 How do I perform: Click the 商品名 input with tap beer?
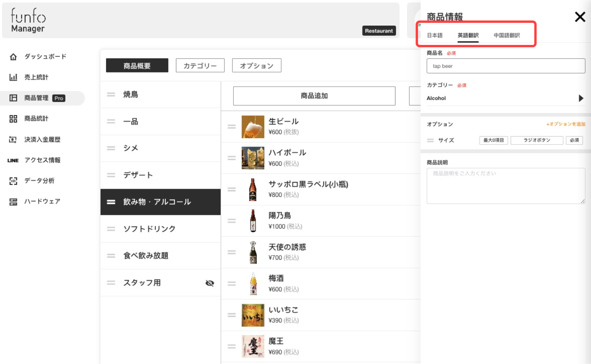tap(506, 66)
